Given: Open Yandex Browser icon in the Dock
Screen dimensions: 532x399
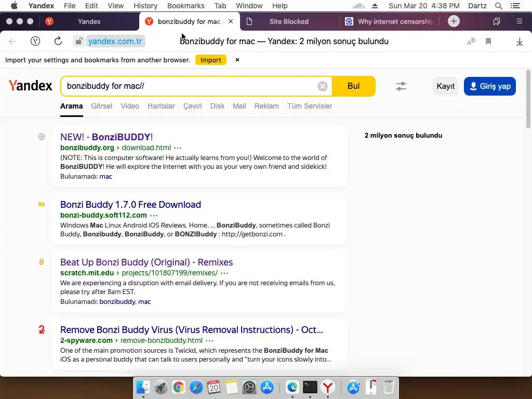Looking at the screenshot, I should [328, 387].
